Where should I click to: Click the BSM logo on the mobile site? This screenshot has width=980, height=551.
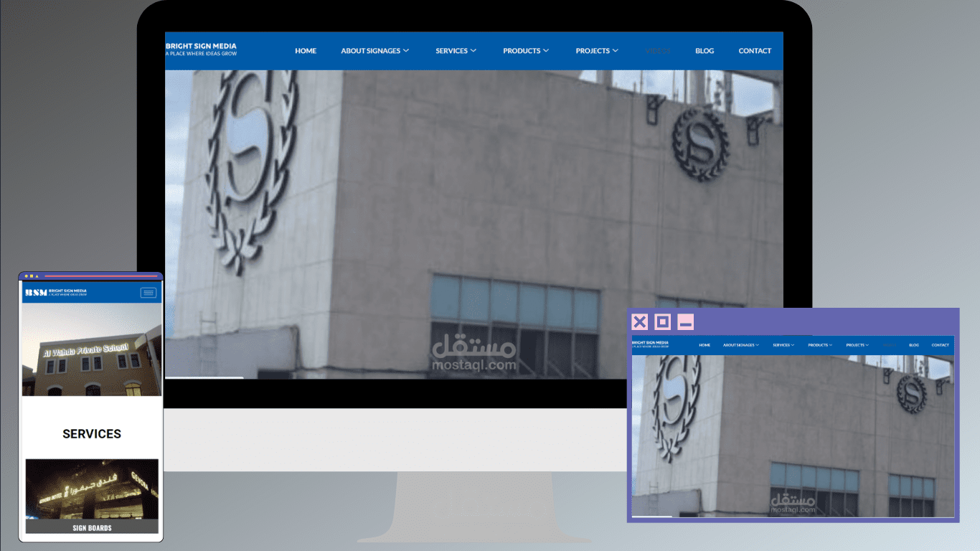pos(36,293)
